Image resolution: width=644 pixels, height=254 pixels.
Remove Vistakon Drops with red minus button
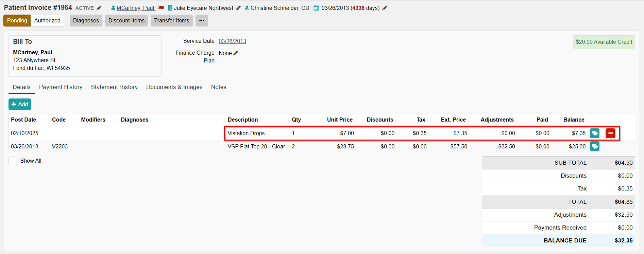[610, 133]
